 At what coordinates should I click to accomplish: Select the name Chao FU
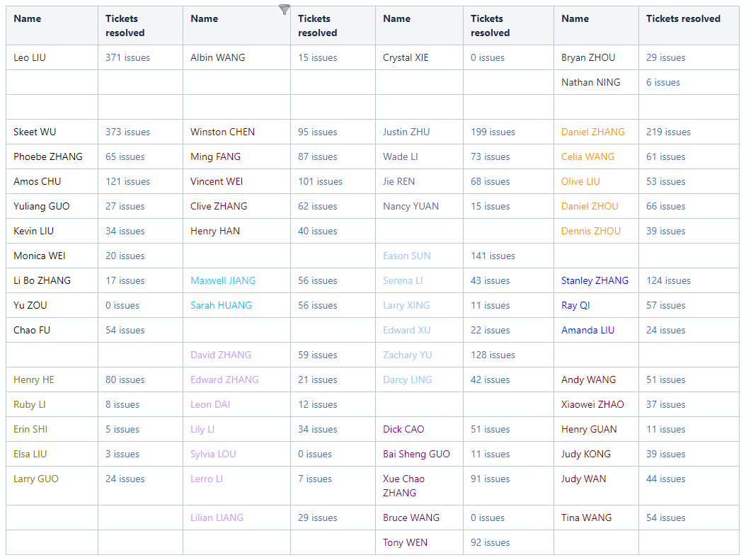point(32,330)
